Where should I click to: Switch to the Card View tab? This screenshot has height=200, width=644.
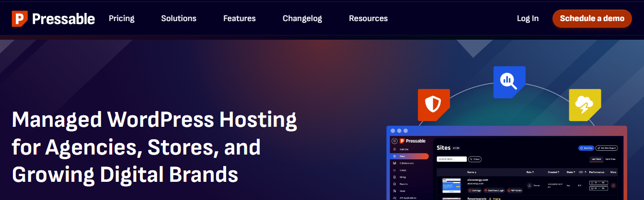[x=610, y=159]
